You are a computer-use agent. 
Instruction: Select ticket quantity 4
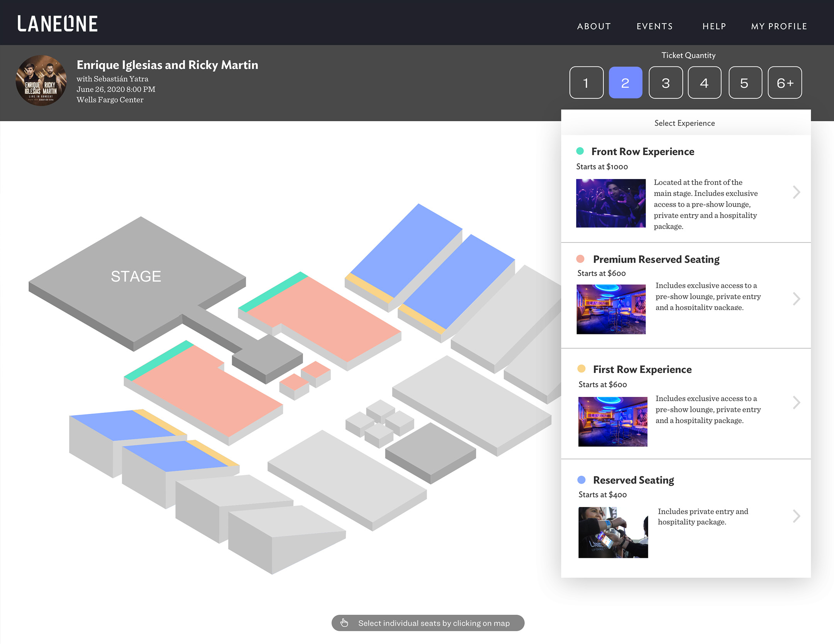704,83
